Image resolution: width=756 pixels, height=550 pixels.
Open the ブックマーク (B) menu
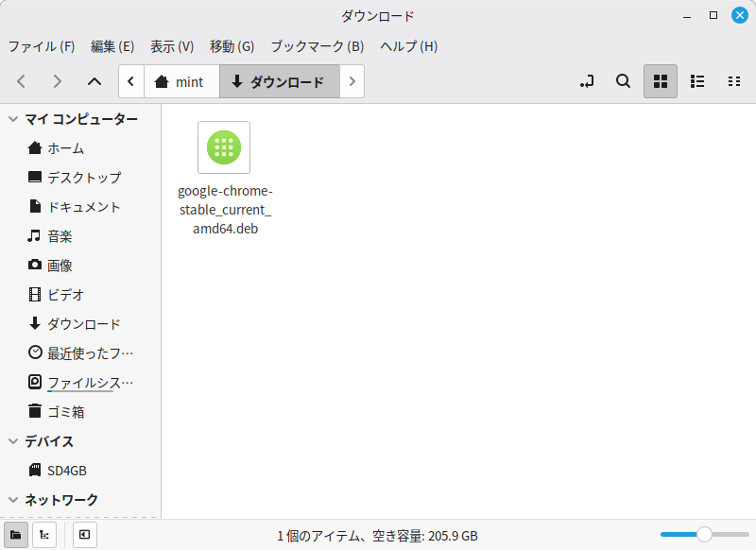pyautogui.click(x=317, y=46)
